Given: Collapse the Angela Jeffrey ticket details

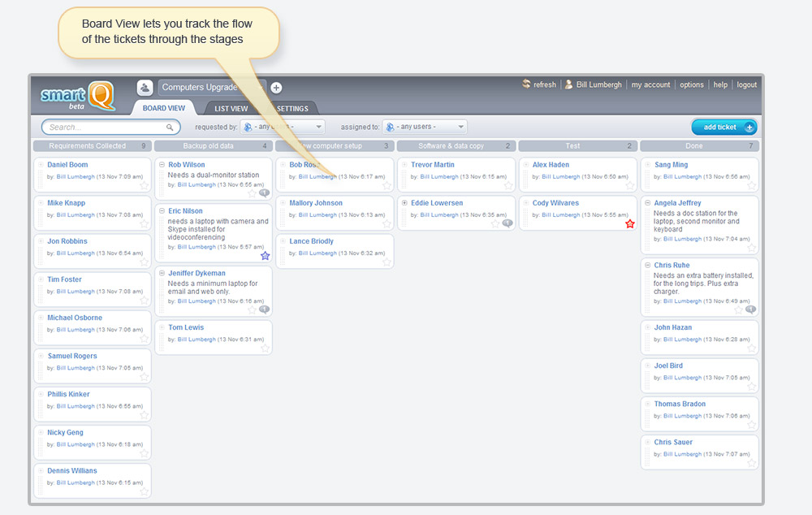Looking at the screenshot, I should tap(647, 203).
